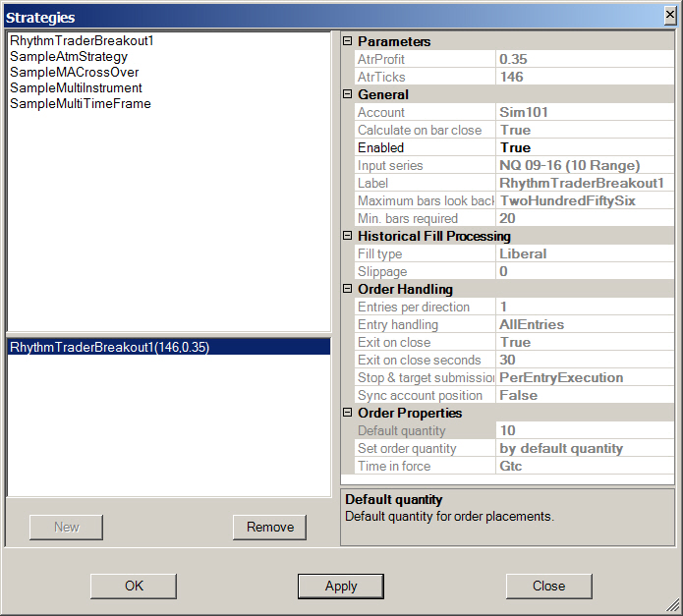Remove the selected strategy
683x616 pixels.
[269, 528]
